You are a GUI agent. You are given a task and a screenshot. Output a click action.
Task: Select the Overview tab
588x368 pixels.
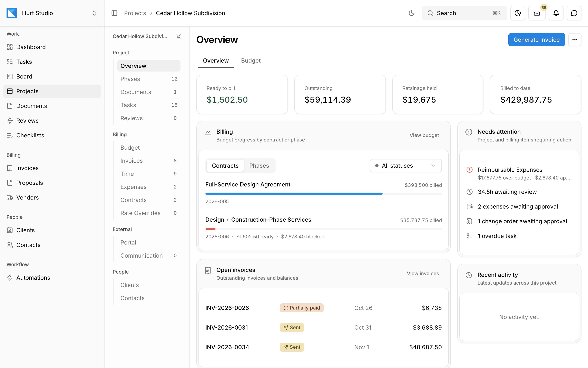click(216, 61)
